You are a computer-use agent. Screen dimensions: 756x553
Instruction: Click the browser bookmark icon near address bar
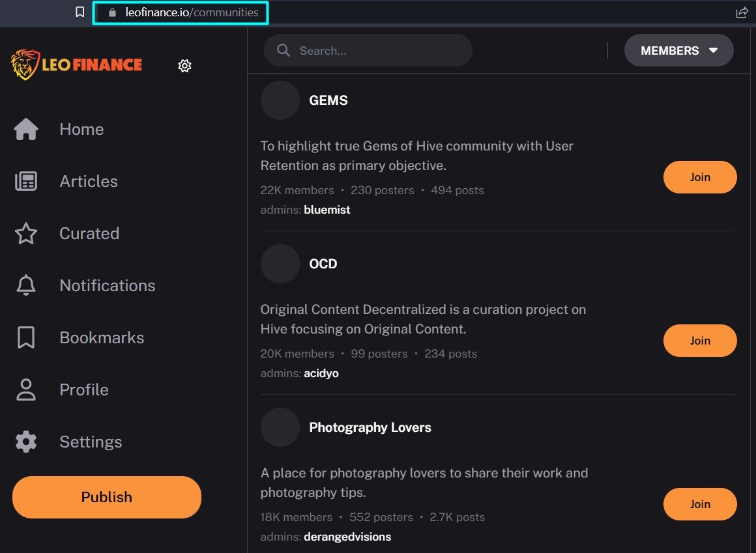point(80,12)
